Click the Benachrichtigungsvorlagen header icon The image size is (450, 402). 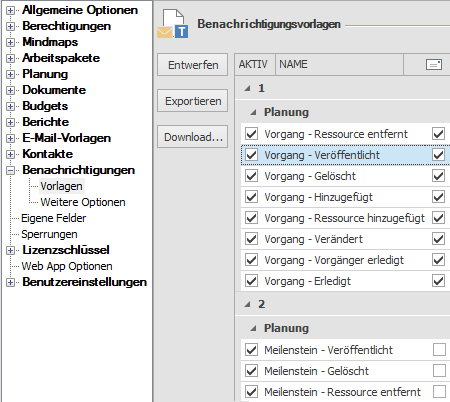click(x=173, y=24)
